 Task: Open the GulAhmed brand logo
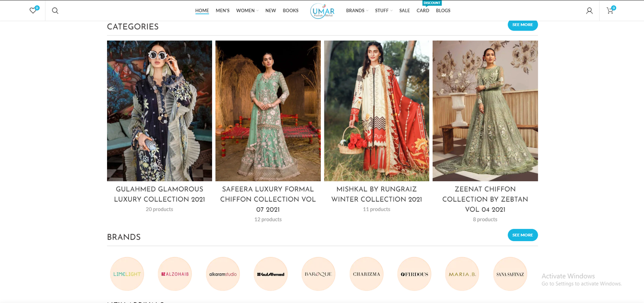tap(271, 274)
